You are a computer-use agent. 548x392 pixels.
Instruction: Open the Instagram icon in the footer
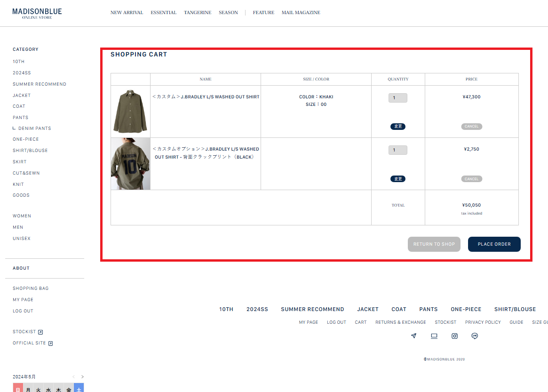[454, 336]
